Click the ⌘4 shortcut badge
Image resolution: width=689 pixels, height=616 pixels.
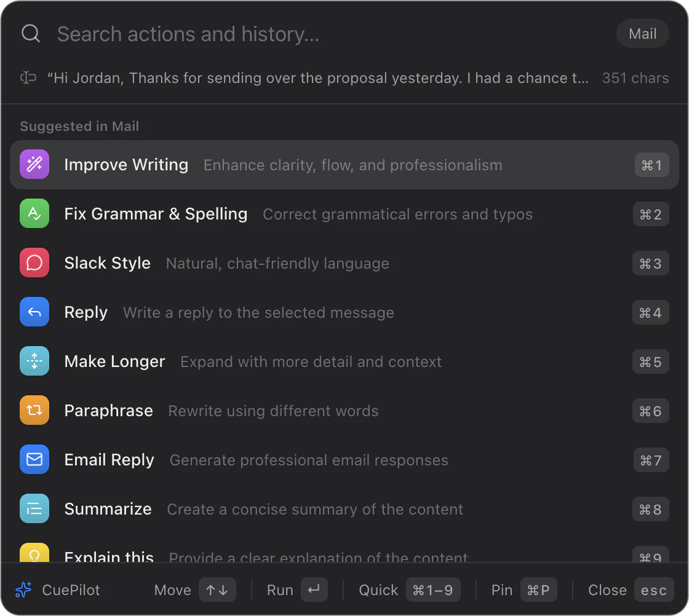[x=651, y=312]
